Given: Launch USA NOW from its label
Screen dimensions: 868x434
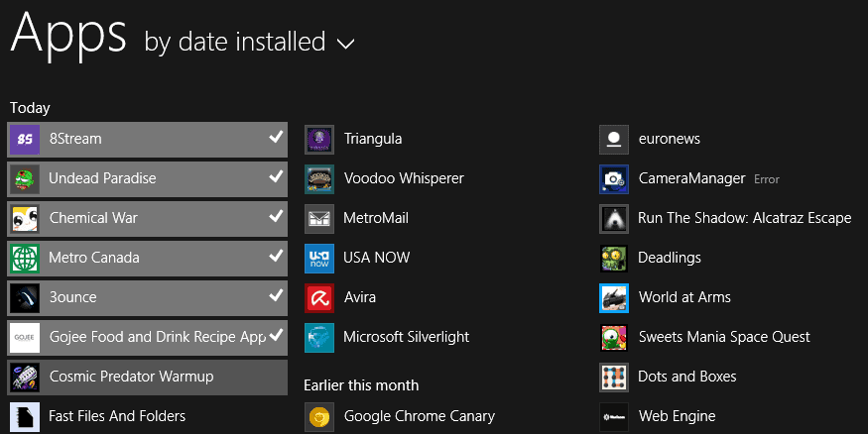Looking at the screenshot, I should [x=376, y=258].
